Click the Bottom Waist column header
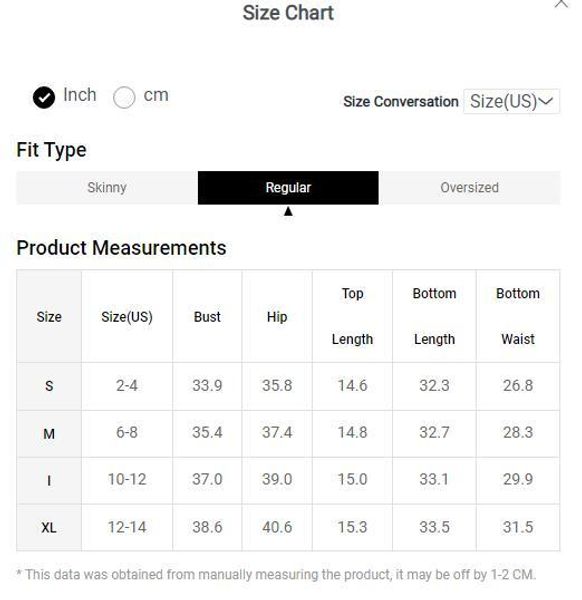This screenshot has height=600, width=582. tap(518, 316)
